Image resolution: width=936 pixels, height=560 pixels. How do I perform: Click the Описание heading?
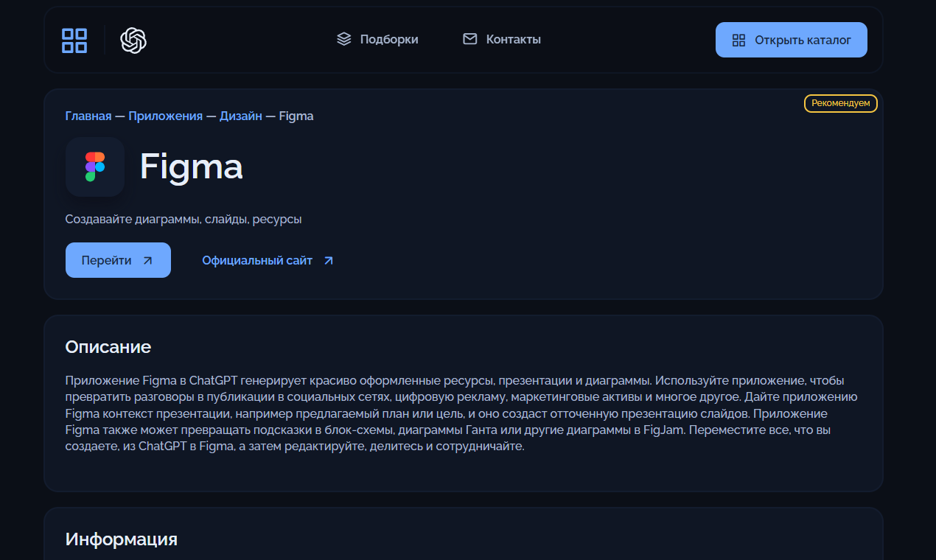108,347
